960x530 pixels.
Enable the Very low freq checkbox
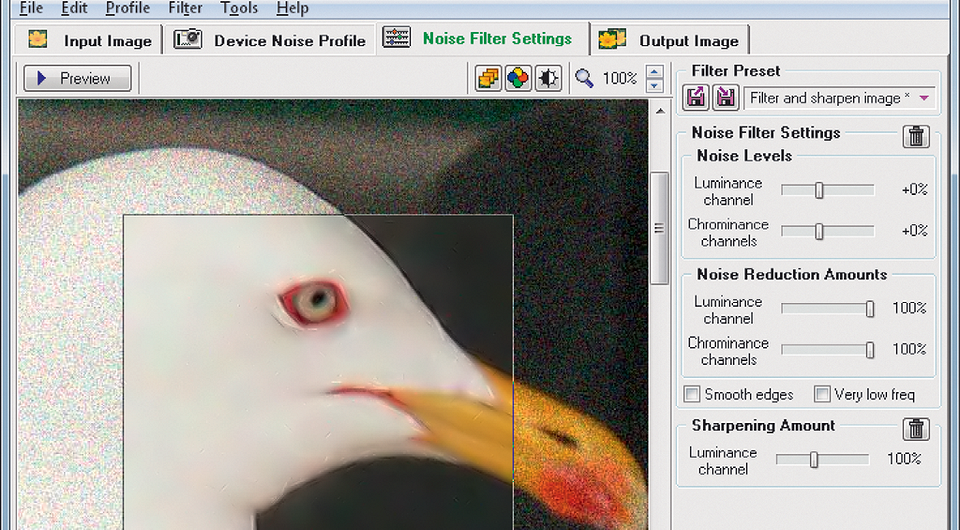tap(822, 394)
